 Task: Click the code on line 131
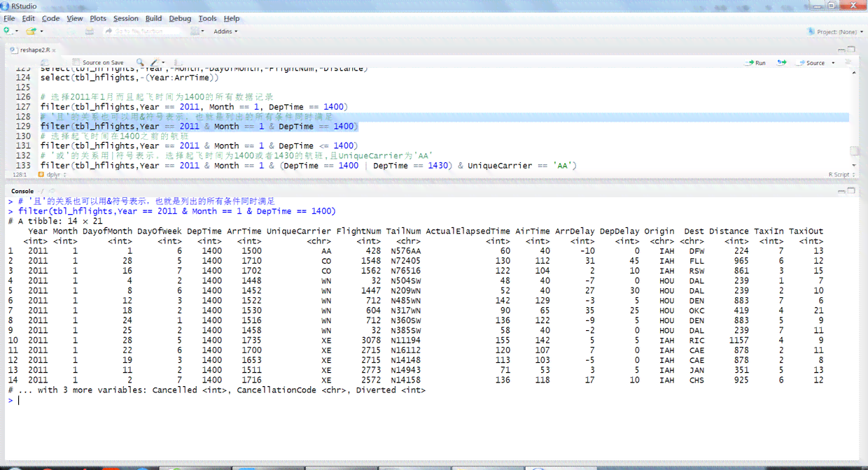pos(199,146)
